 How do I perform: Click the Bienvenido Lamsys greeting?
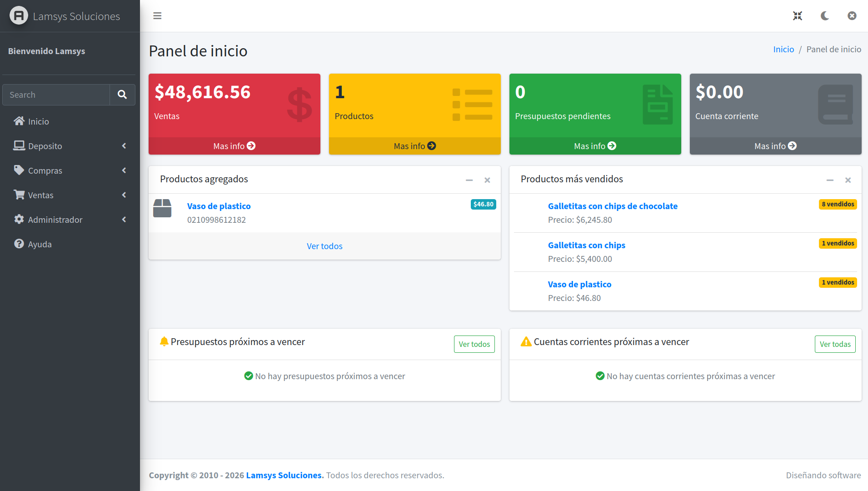46,51
